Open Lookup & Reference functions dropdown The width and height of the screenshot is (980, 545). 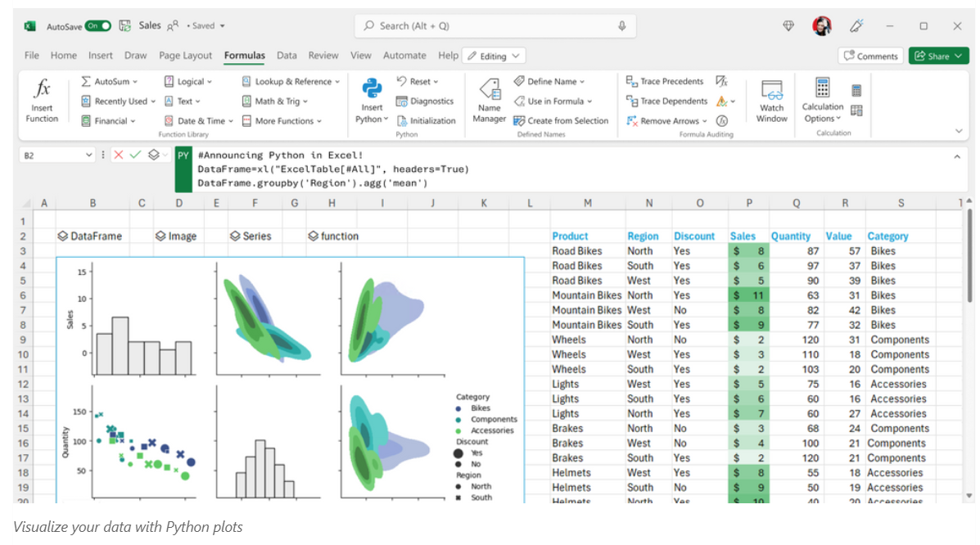(291, 81)
